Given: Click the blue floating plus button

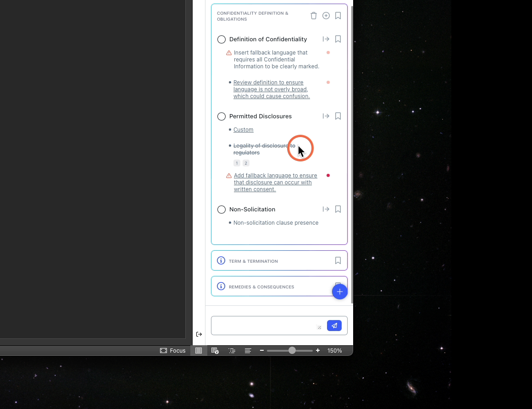Looking at the screenshot, I should [x=340, y=292].
